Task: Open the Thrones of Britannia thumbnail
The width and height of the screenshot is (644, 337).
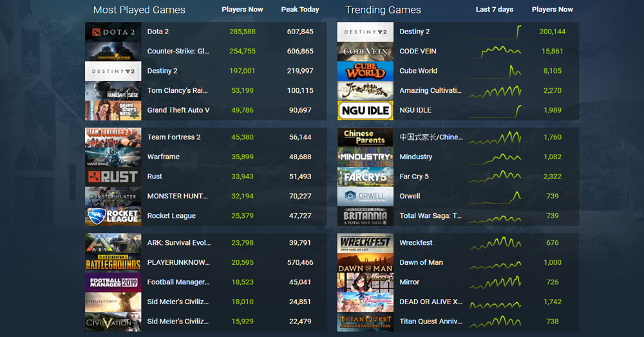Action: pyautogui.click(x=365, y=216)
